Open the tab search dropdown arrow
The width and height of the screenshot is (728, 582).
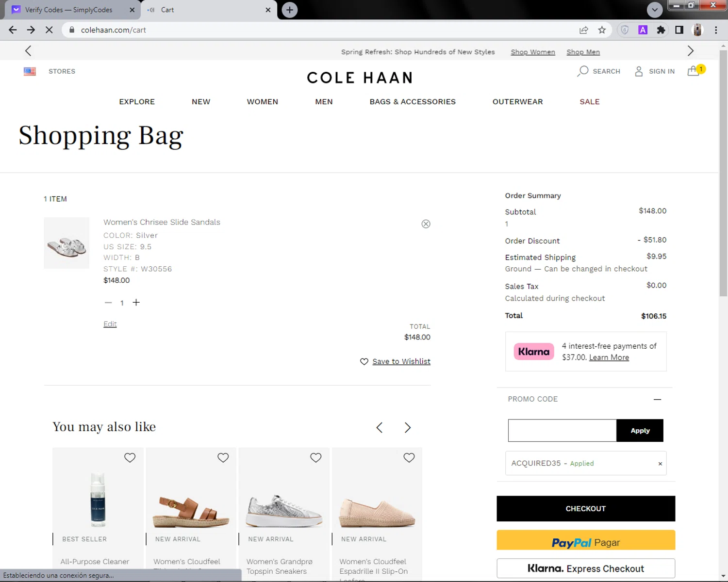655,10
